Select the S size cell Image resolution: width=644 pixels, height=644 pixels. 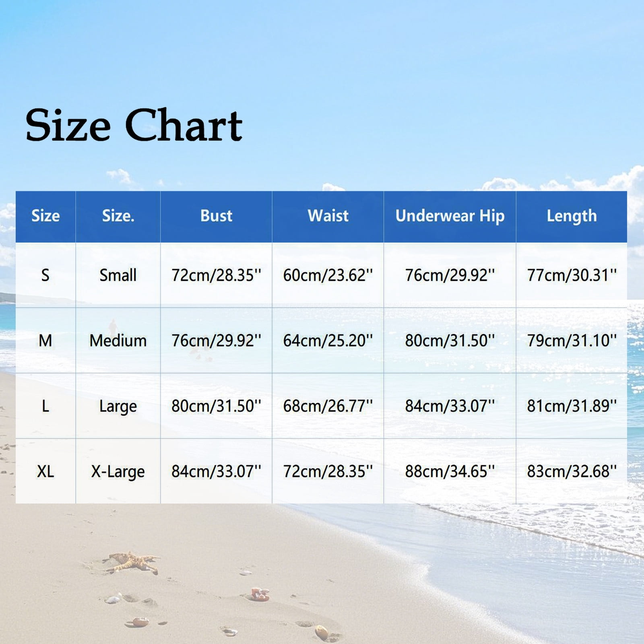click(x=45, y=275)
